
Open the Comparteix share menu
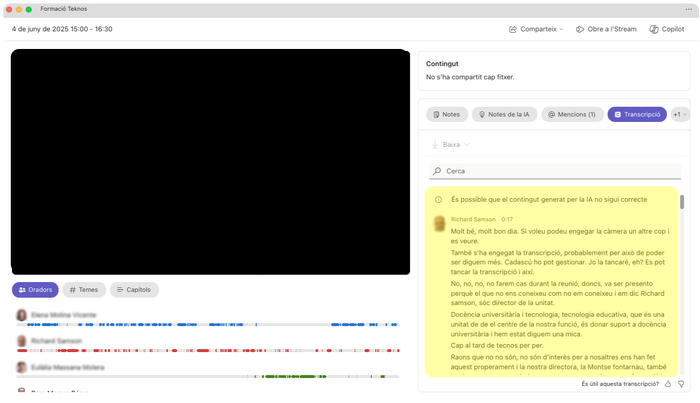point(536,29)
